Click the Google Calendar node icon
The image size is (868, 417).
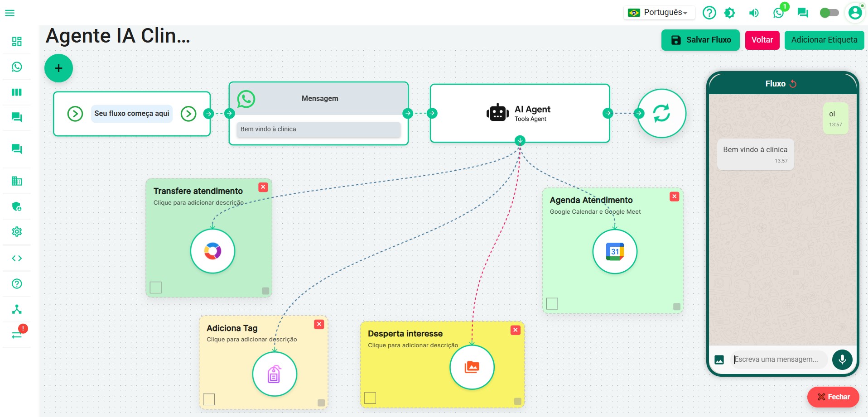coord(615,251)
